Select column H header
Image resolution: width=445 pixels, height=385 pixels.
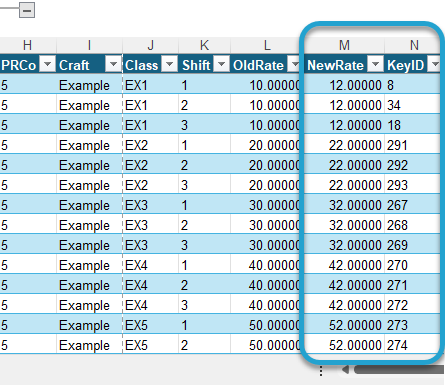[28, 45]
